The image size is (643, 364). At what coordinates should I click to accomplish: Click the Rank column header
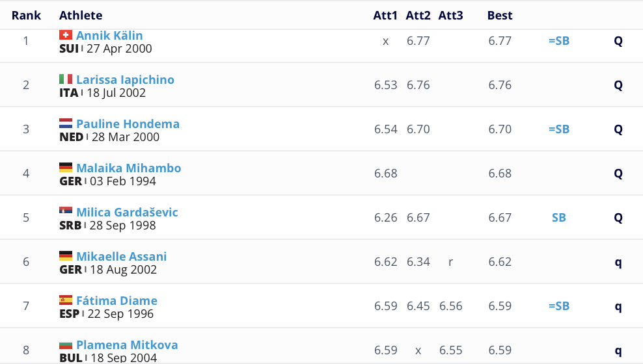[x=26, y=16]
